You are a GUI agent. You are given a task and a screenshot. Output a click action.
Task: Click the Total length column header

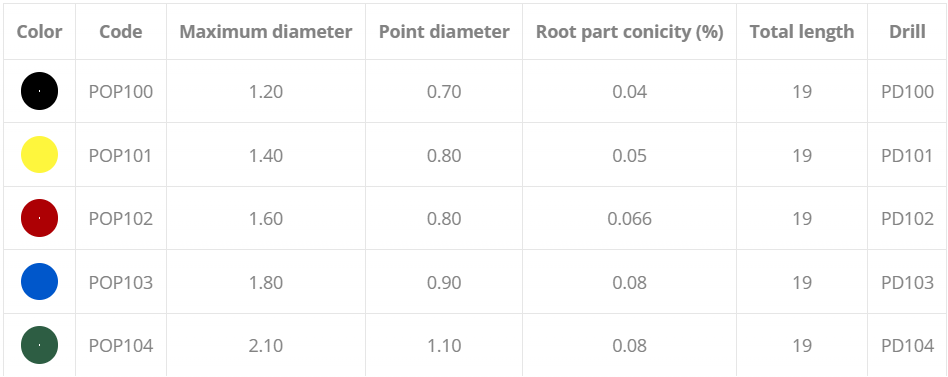[802, 32]
